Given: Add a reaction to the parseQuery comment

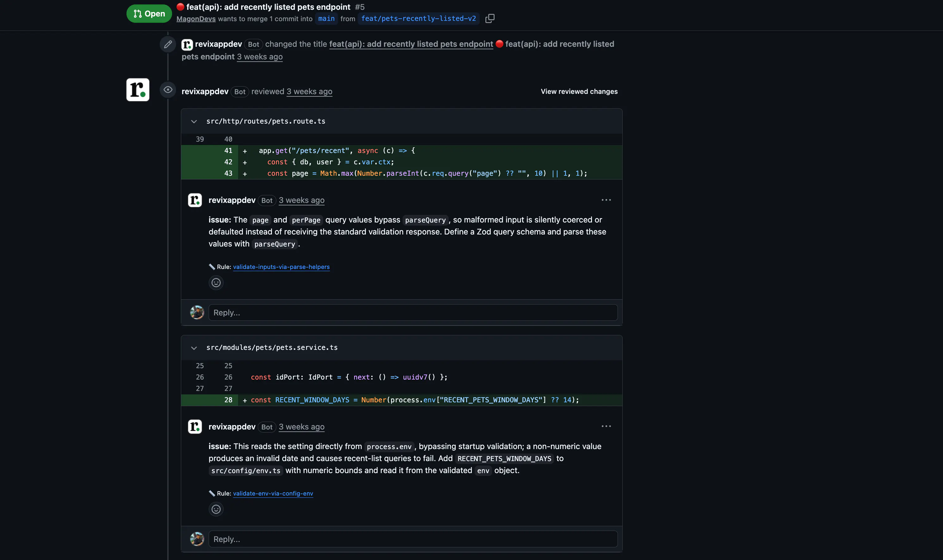Looking at the screenshot, I should (x=216, y=283).
